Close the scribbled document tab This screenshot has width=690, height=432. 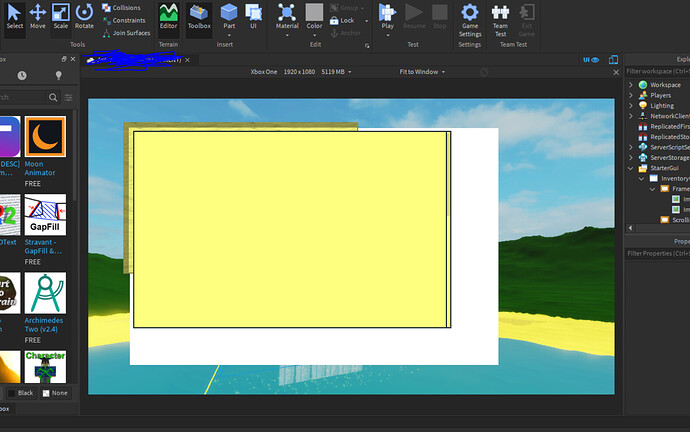pos(187,60)
